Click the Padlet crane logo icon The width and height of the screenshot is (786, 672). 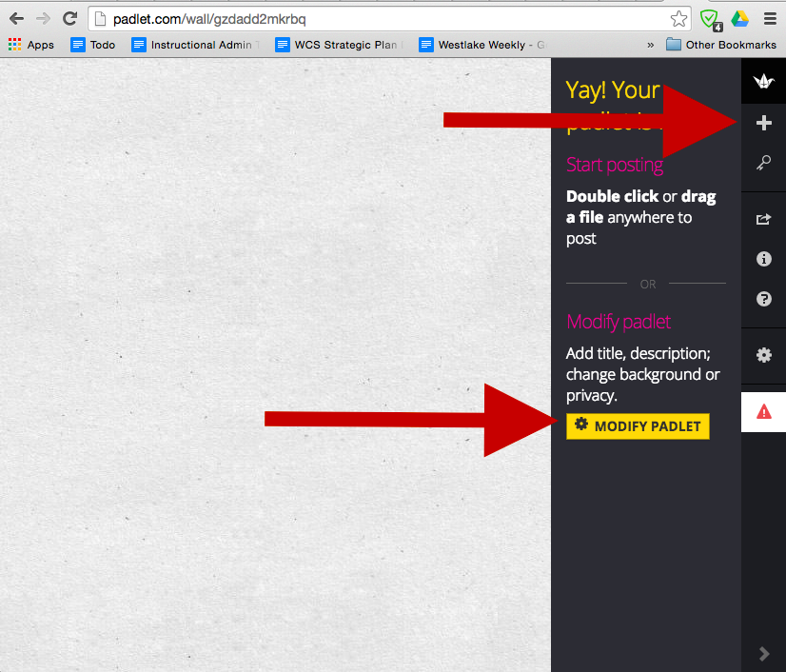[x=763, y=81]
